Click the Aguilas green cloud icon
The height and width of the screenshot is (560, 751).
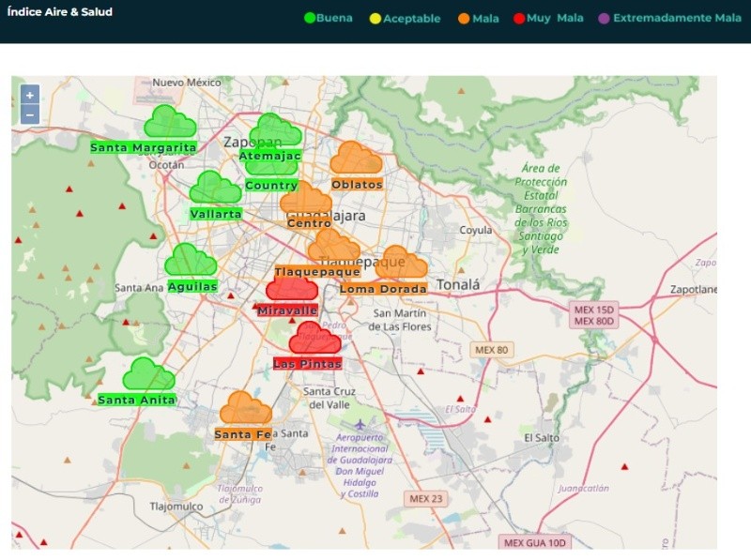point(191,261)
